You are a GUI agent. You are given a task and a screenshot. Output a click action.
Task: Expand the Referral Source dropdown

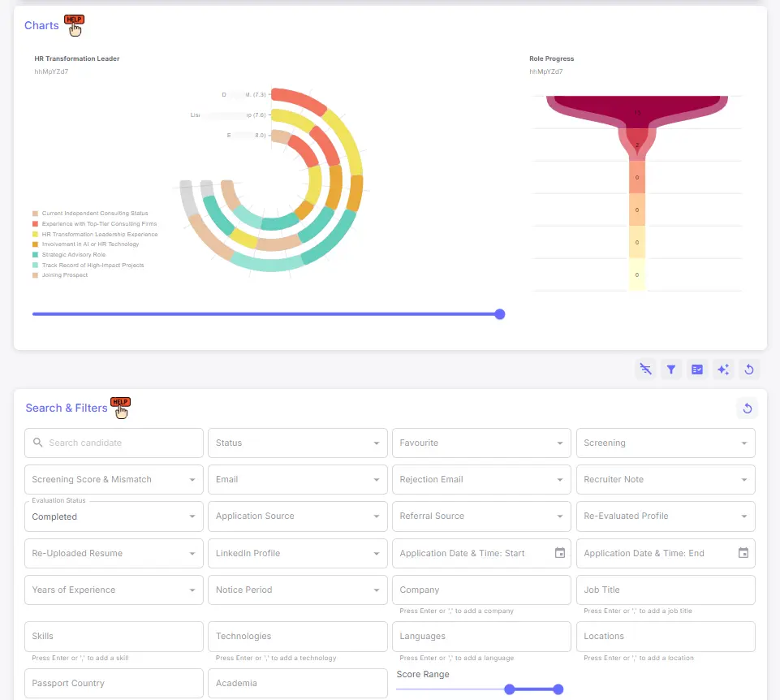(x=481, y=516)
